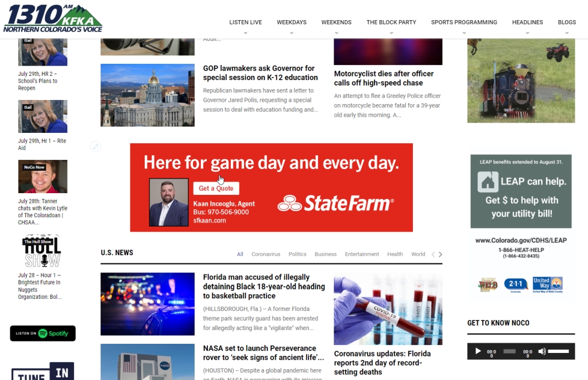Expand the Sports Programming dropdown
Screen dimensions: 588x380
463,22
